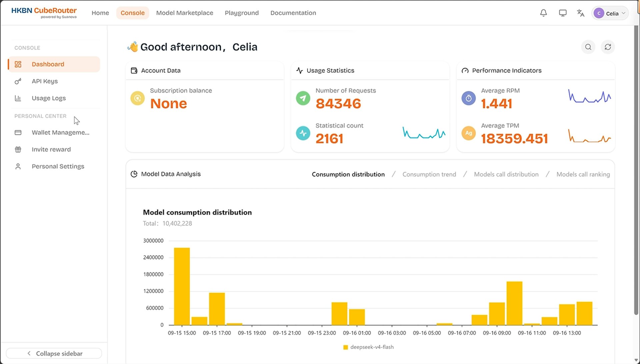The image size is (640, 364).
Task: Click the Dashboard grid icon in sidebar
Action: pyautogui.click(x=18, y=64)
